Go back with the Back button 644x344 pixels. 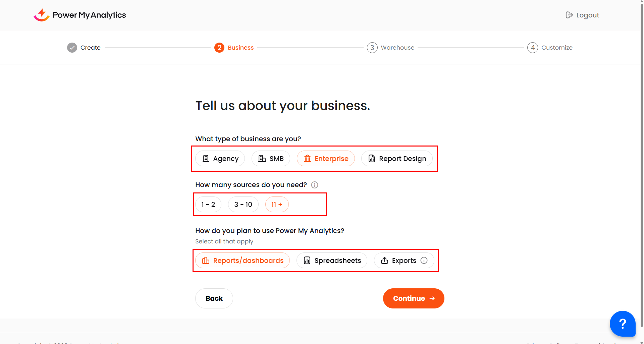(x=214, y=298)
